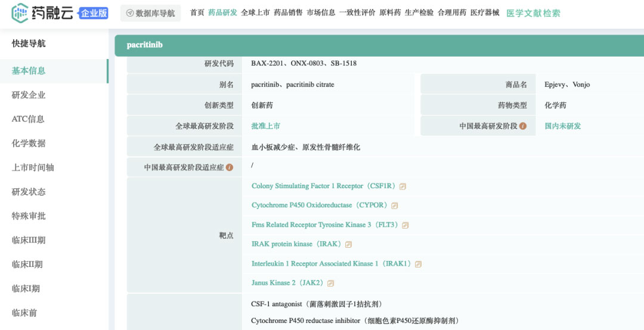Open the 数据库导航 database navigation button
The width and height of the screenshot is (644, 330).
[151, 13]
